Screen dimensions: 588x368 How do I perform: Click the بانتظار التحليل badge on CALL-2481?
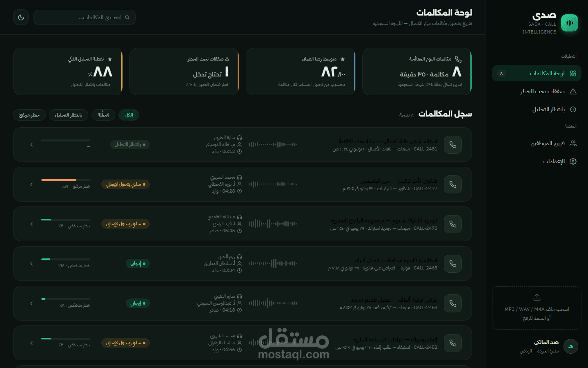(130, 145)
